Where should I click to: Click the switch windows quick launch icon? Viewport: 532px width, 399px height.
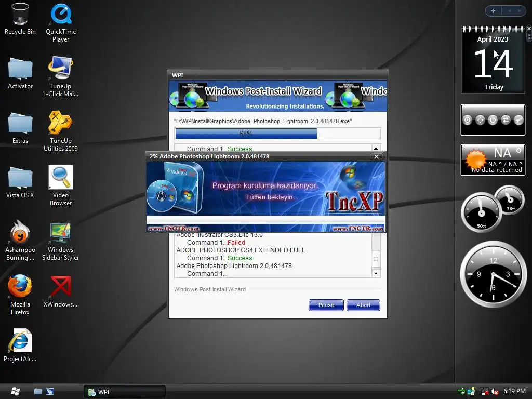50,391
